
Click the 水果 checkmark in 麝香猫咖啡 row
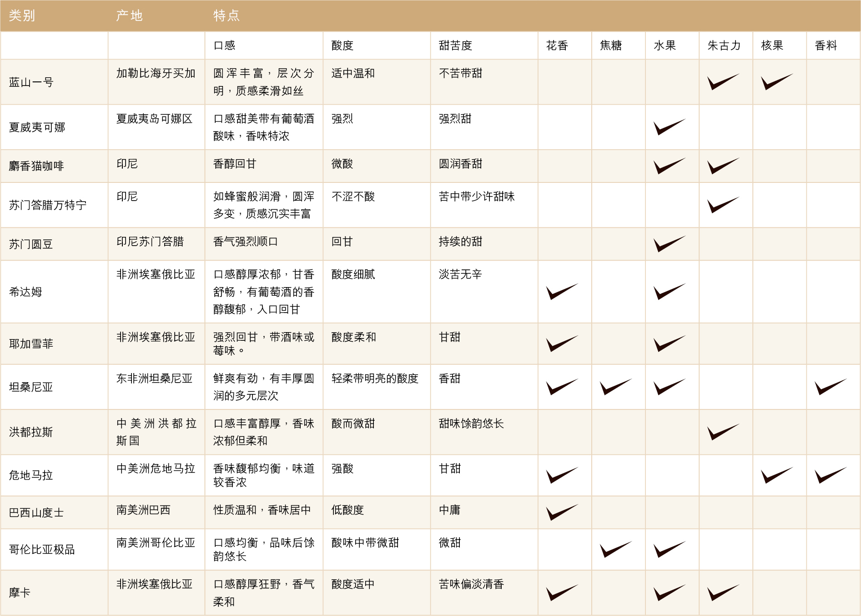670,166
